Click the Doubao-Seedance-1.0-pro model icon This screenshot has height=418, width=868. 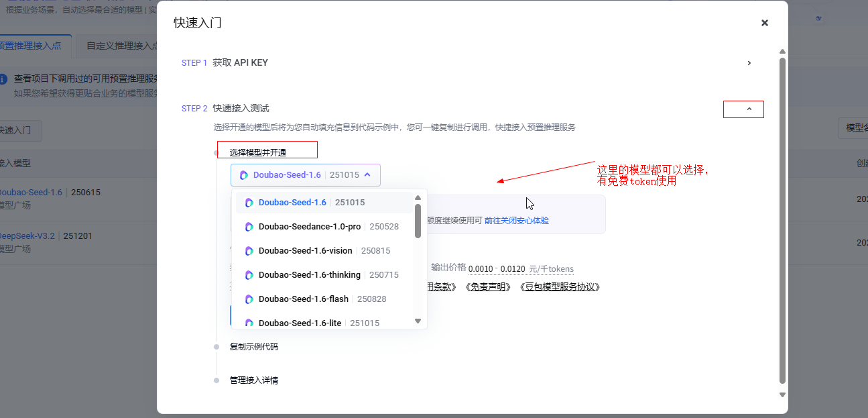pos(249,227)
